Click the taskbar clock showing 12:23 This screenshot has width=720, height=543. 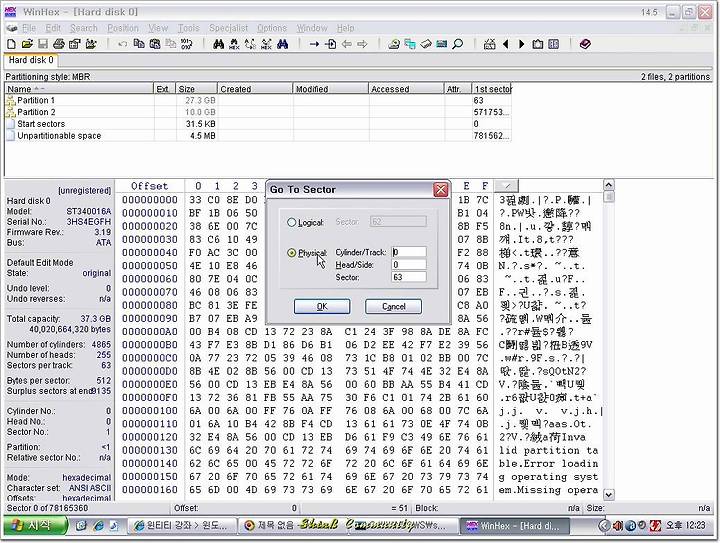click(686, 526)
